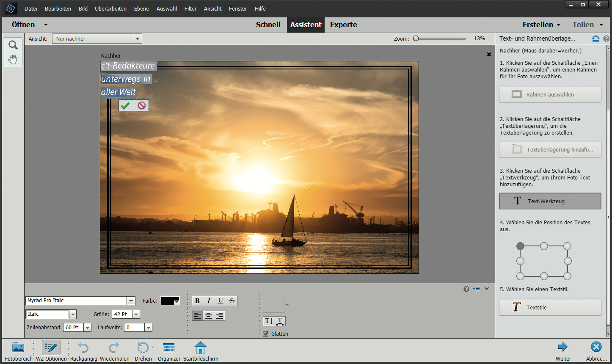Open the Myriad Pro Italic font list

[131, 301]
